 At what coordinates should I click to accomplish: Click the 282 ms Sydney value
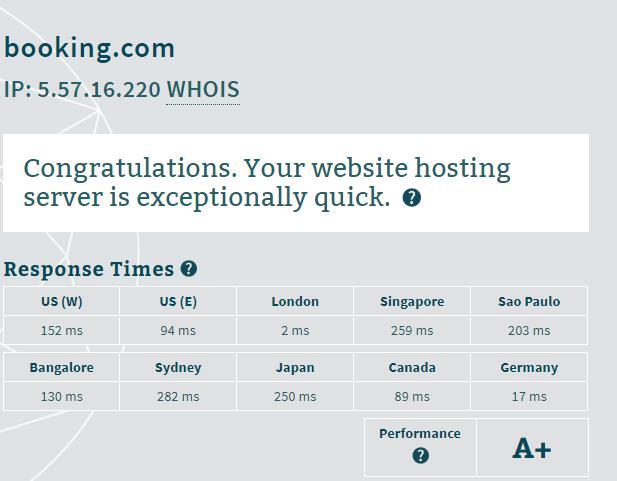click(178, 397)
